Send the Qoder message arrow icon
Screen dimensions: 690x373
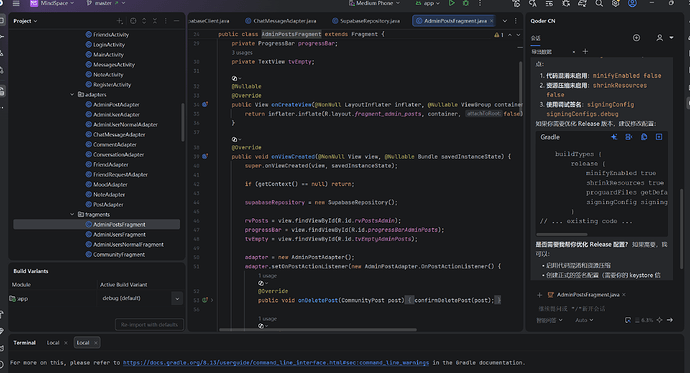click(x=670, y=320)
